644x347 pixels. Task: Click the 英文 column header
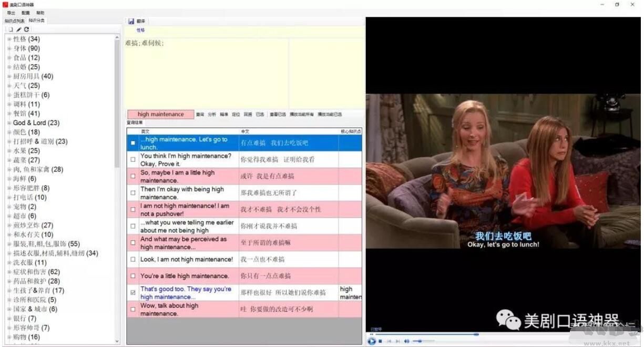(x=189, y=131)
